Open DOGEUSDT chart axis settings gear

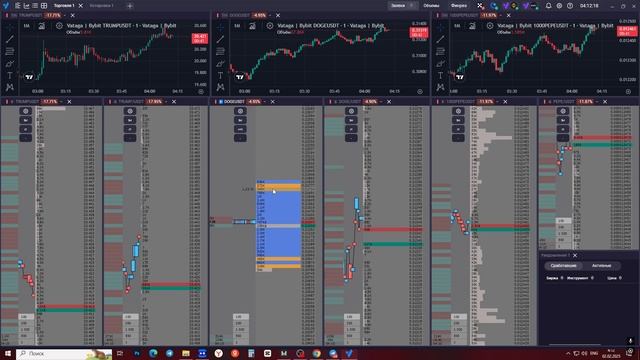pyautogui.click(x=420, y=92)
